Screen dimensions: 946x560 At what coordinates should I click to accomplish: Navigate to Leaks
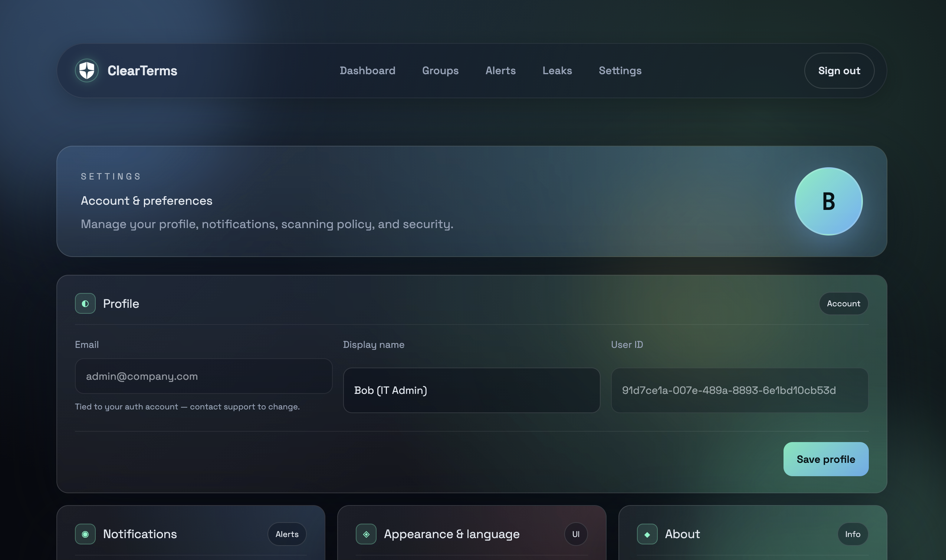click(557, 70)
